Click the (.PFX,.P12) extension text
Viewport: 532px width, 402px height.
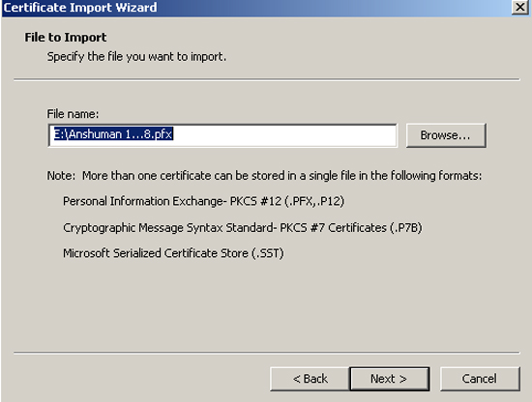pos(314,201)
